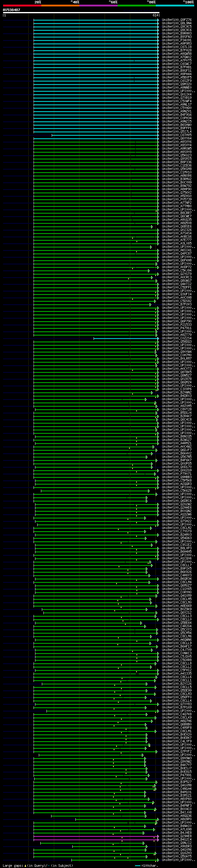Click the orange ~40% identity legend segment

60,6
